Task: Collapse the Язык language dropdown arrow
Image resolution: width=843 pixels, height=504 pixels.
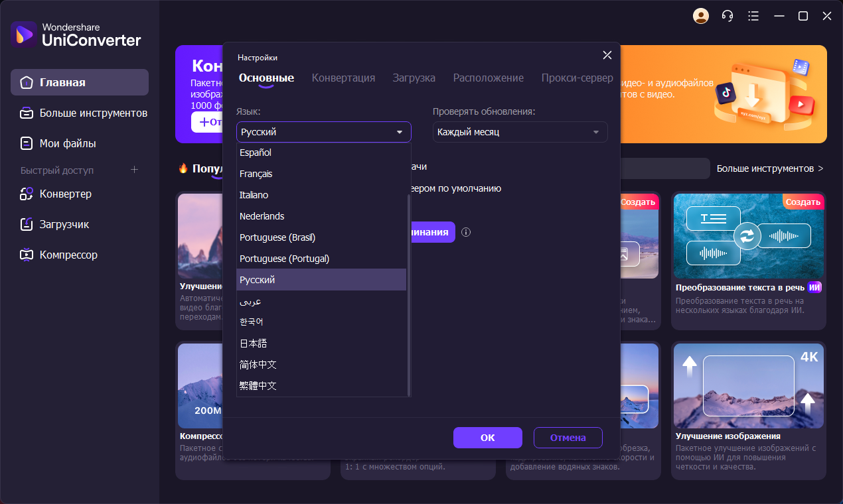Action: [400, 132]
